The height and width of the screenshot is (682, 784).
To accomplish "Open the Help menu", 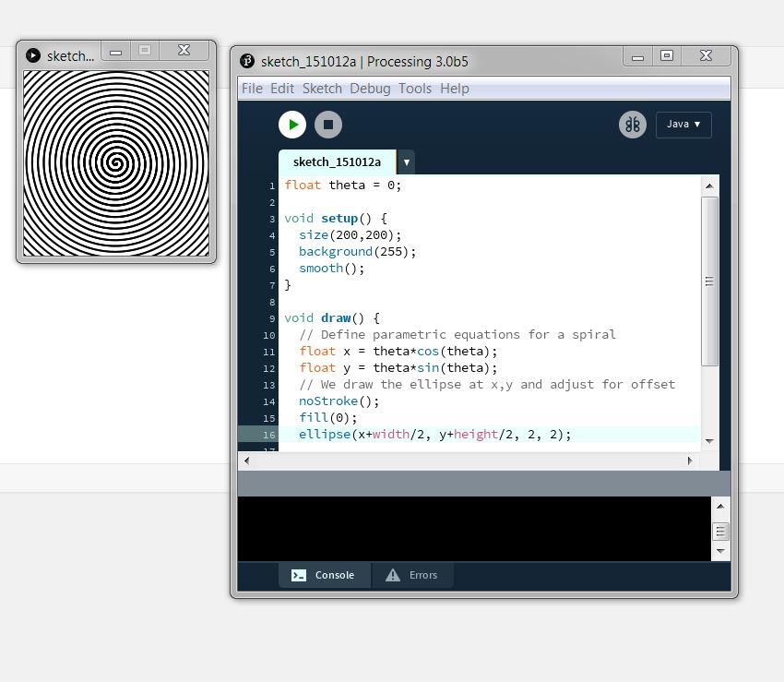I will click(455, 89).
